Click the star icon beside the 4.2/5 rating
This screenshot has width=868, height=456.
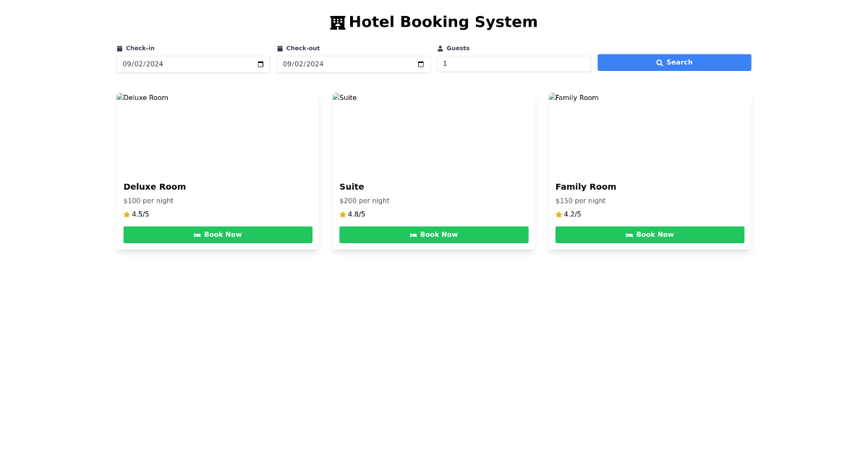tap(558, 214)
